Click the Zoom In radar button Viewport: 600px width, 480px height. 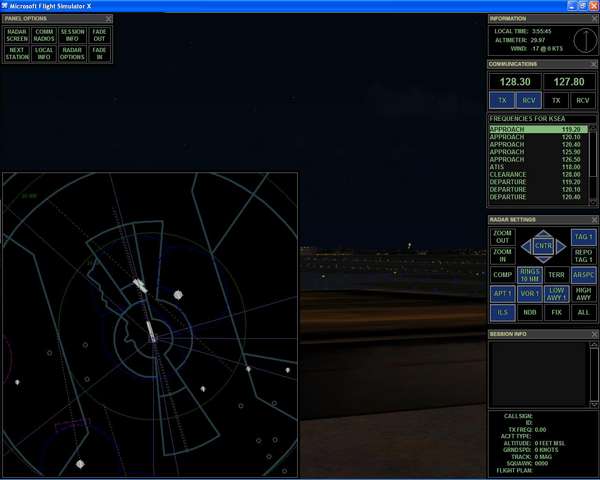pyautogui.click(x=502, y=256)
